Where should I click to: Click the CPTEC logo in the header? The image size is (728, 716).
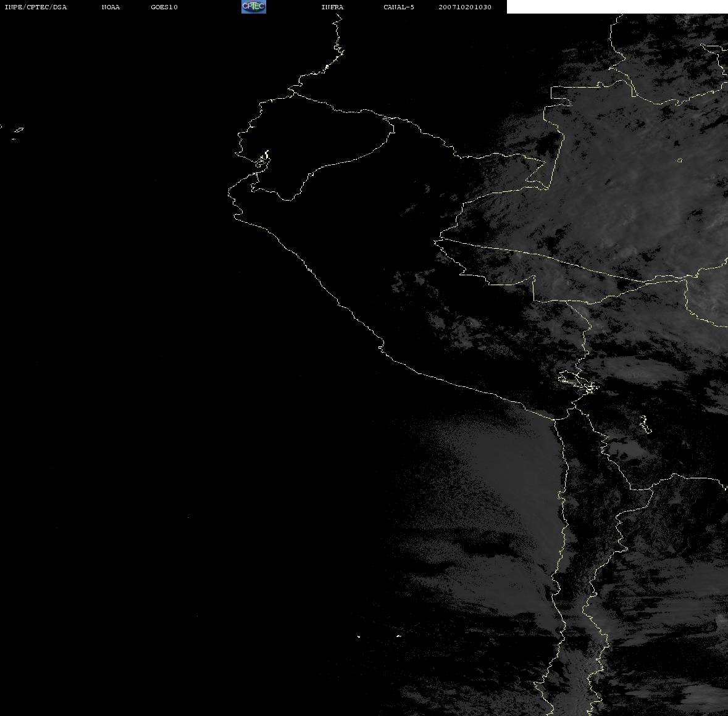point(254,7)
